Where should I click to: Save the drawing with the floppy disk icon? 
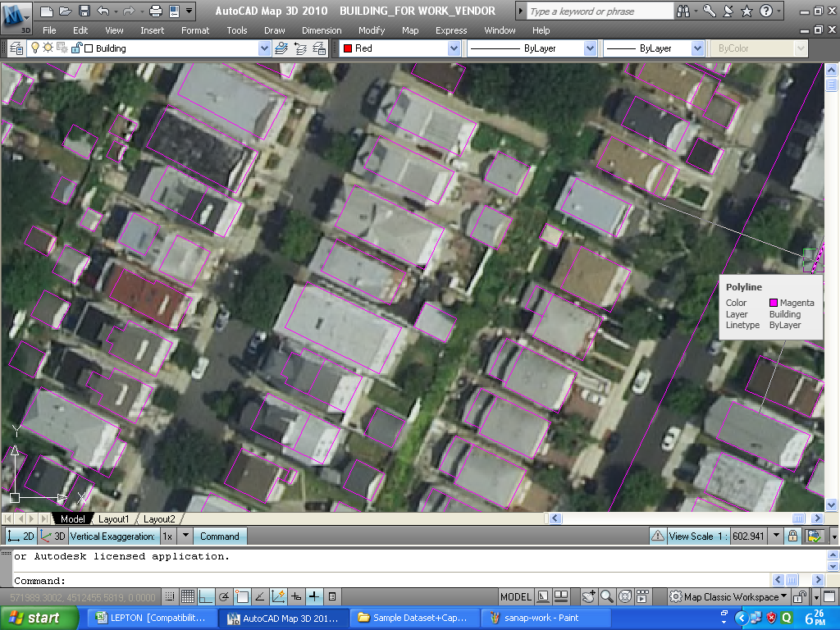[84, 11]
